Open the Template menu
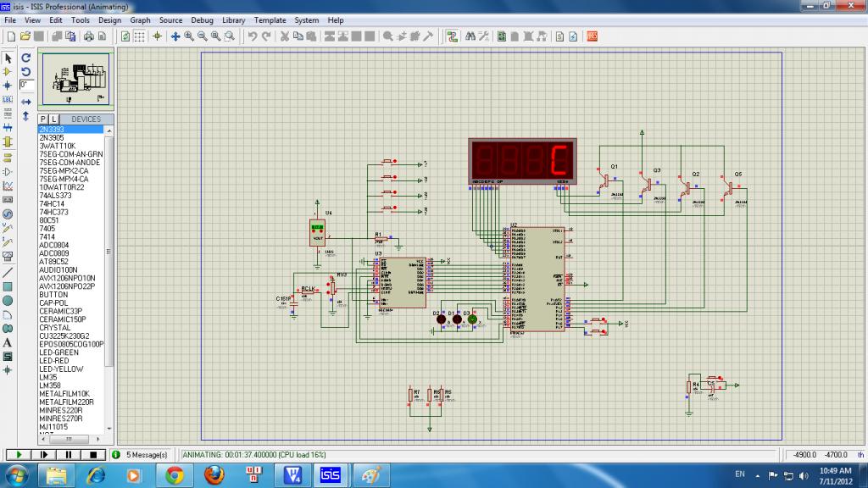868x488 pixels. [x=270, y=19]
